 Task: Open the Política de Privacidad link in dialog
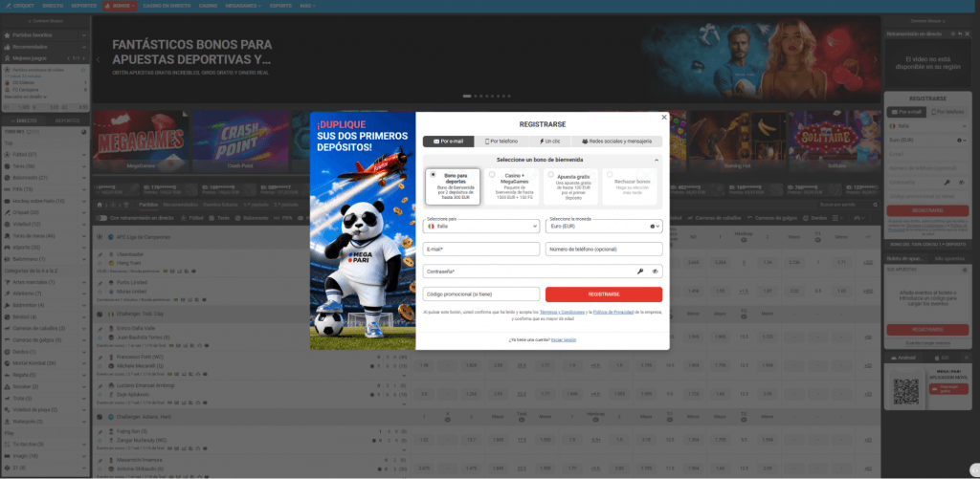613,312
